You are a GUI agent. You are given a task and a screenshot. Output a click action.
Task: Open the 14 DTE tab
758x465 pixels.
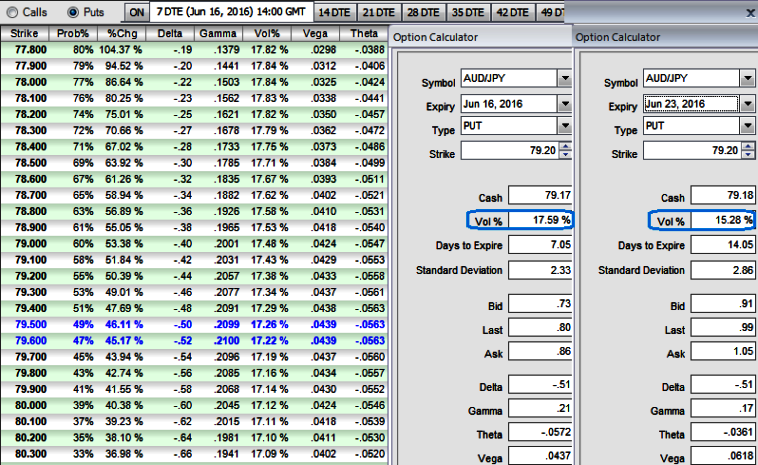click(332, 12)
